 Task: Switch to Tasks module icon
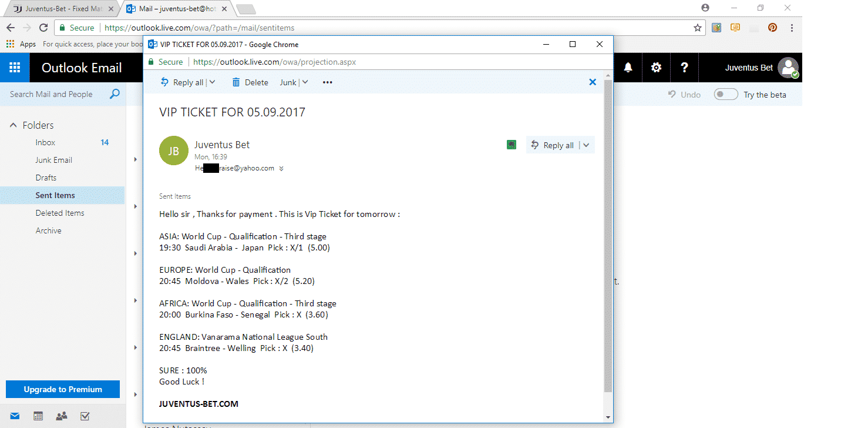click(x=85, y=416)
